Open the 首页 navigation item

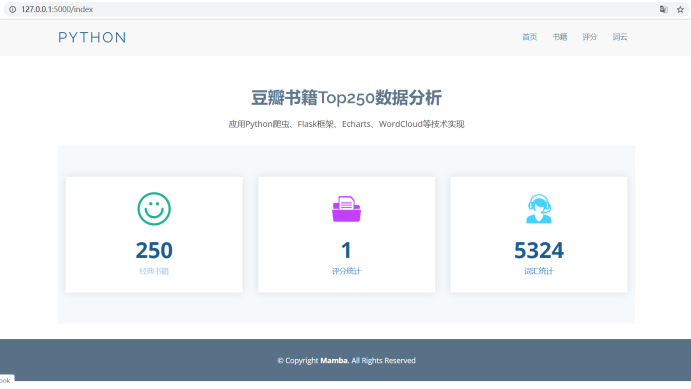[x=529, y=37]
